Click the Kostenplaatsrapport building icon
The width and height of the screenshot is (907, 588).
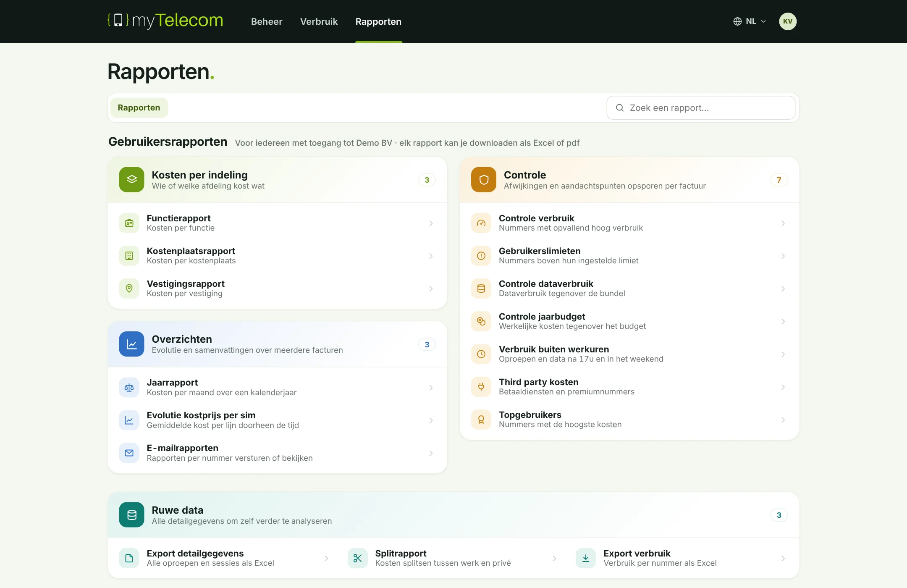click(x=129, y=256)
